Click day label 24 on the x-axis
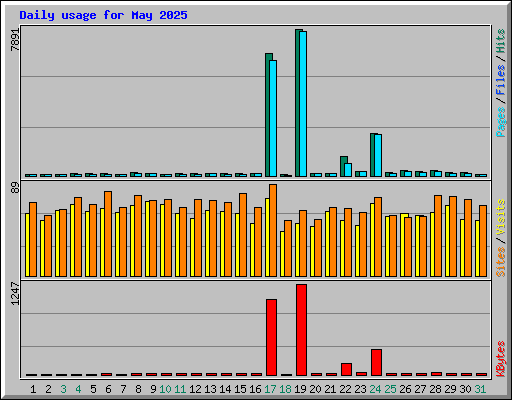The width and height of the screenshot is (512, 400). pos(375,389)
